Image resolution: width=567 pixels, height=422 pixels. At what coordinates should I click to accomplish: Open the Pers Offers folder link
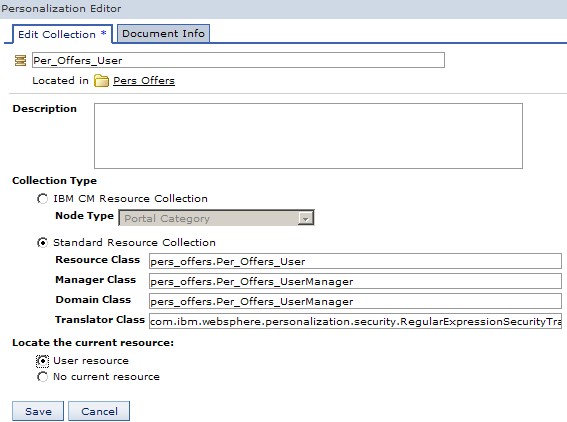[144, 81]
